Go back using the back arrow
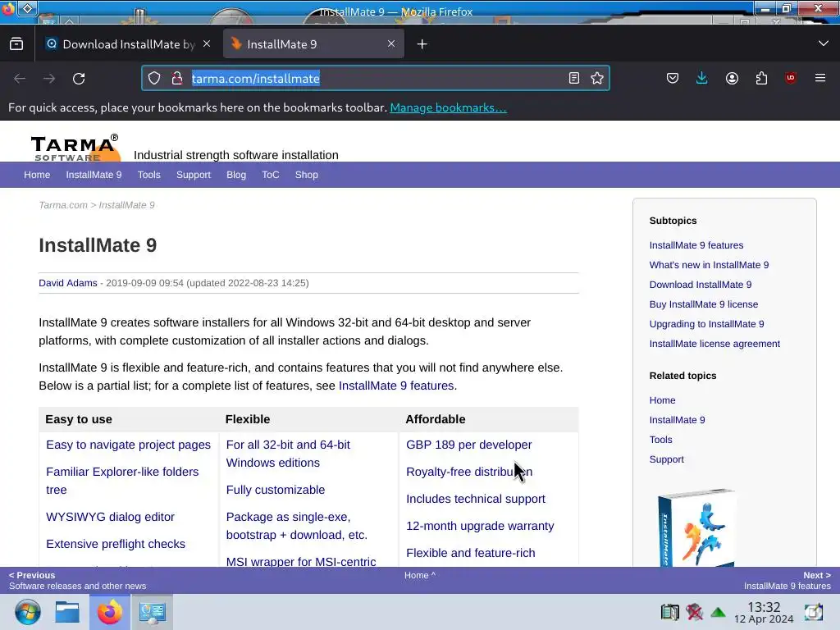The width and height of the screenshot is (840, 630). [x=20, y=79]
